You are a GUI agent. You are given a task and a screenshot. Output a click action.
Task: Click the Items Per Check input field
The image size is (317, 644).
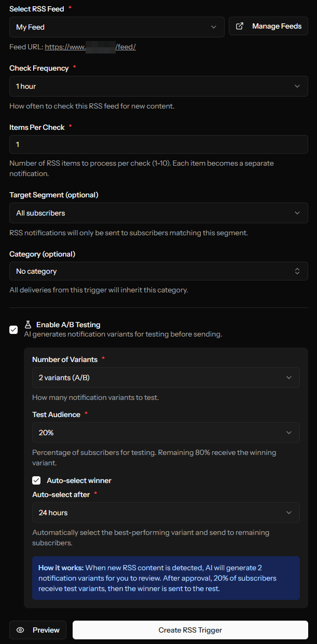[158, 144]
